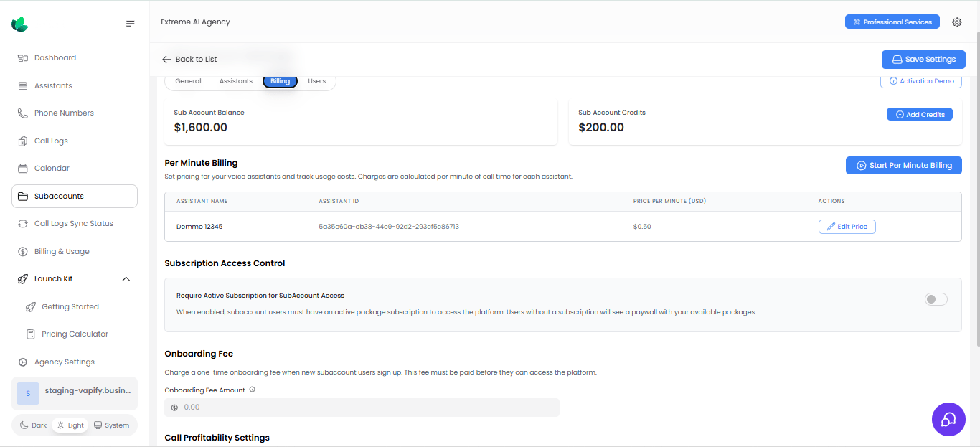Open Phone Numbers from the sidebar

75,113
